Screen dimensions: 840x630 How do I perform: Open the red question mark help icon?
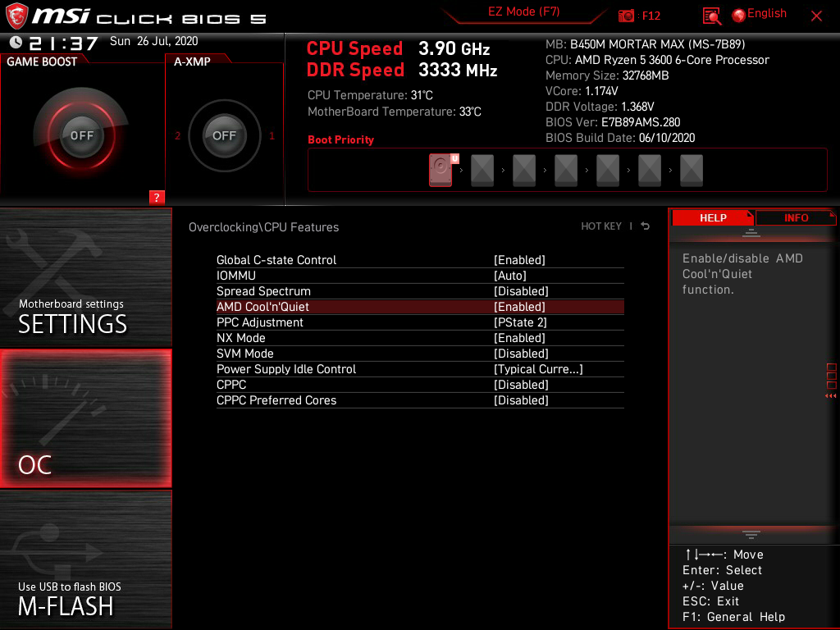click(x=157, y=197)
